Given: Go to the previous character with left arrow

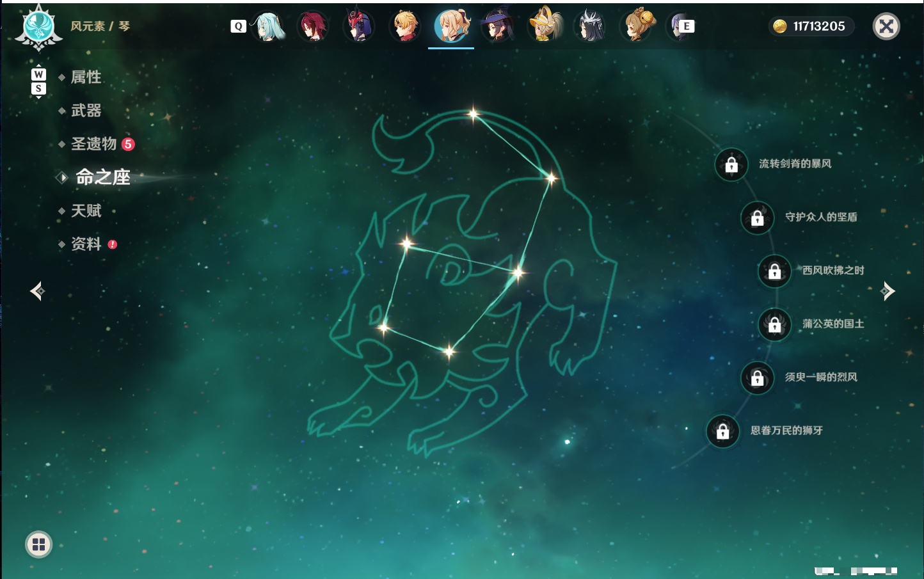Looking at the screenshot, I should pyautogui.click(x=37, y=291).
